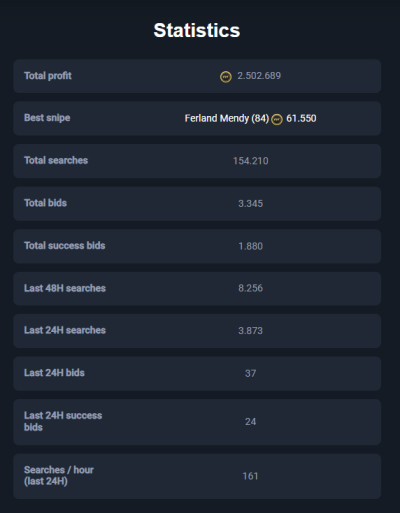Click the 2.502.689 profit value
Screen dimensions: 400x513
click(x=259, y=76)
